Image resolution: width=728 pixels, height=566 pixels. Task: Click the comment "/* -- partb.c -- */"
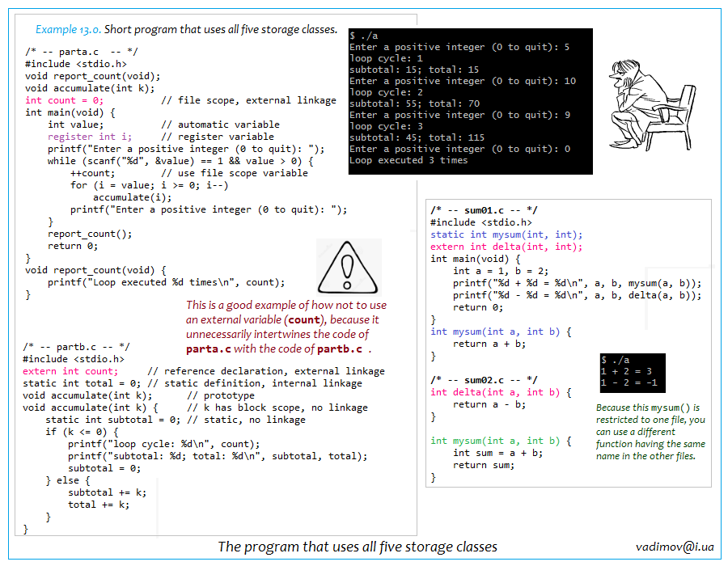[76, 347]
